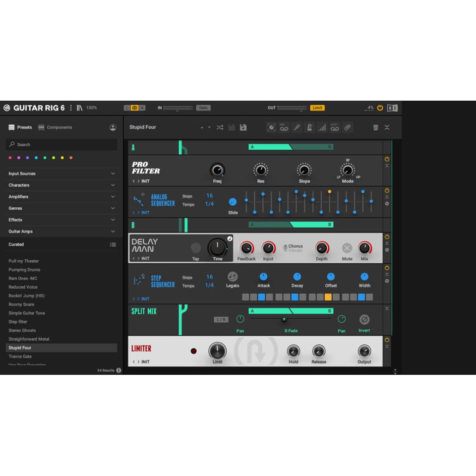Image resolution: width=476 pixels, height=476 pixels.
Task: Toggle Mute on Delay Man
Action: 347,248
